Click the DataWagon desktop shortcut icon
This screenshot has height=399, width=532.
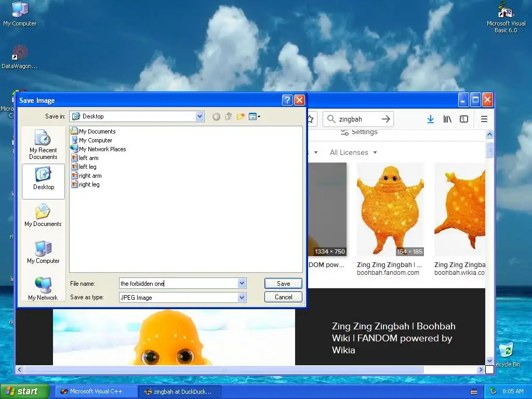pyautogui.click(x=20, y=57)
